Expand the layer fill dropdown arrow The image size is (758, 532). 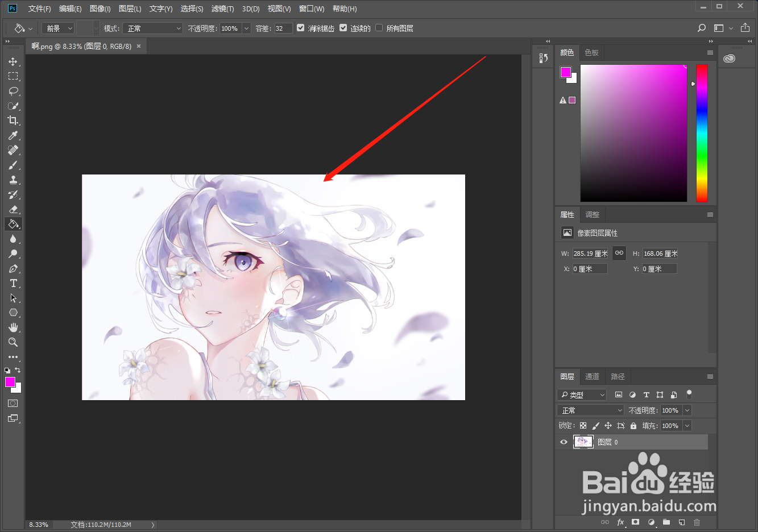[687, 426]
